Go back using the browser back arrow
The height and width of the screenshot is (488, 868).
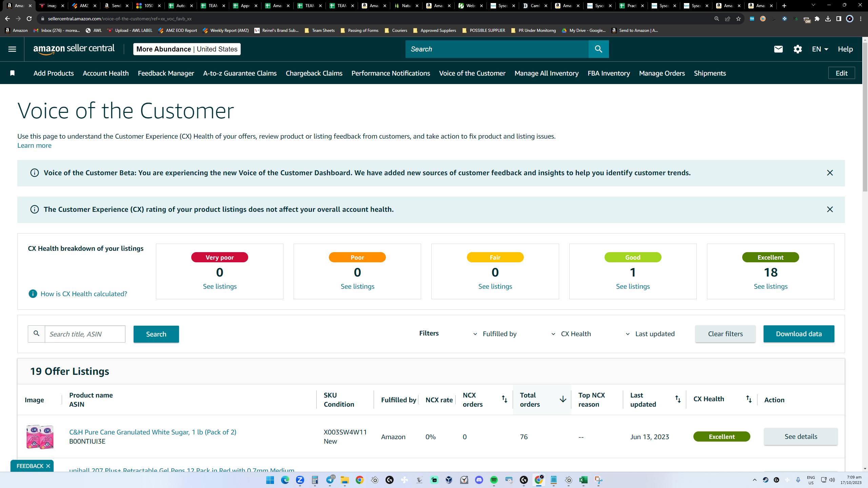7,19
